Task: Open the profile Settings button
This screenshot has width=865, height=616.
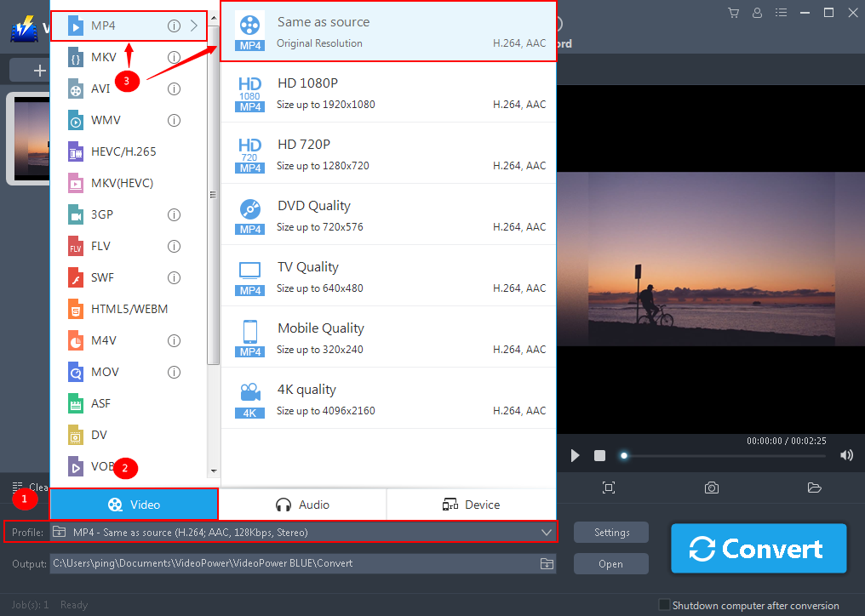Action: (610, 532)
